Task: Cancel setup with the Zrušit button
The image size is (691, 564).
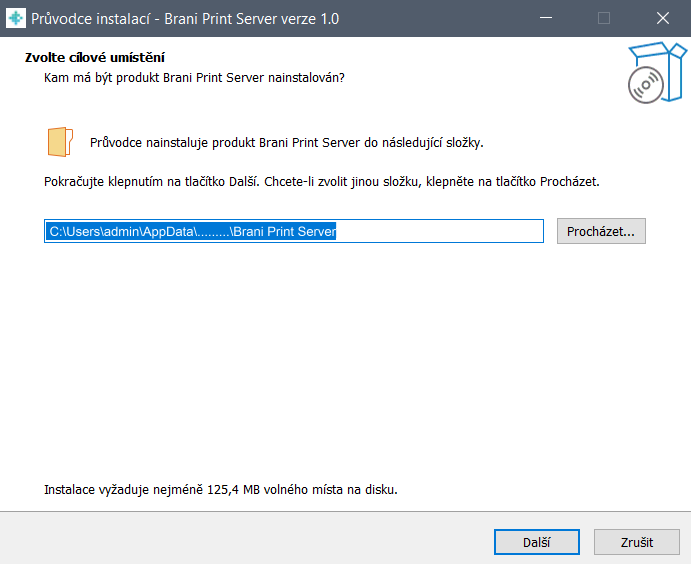Action: point(637,542)
